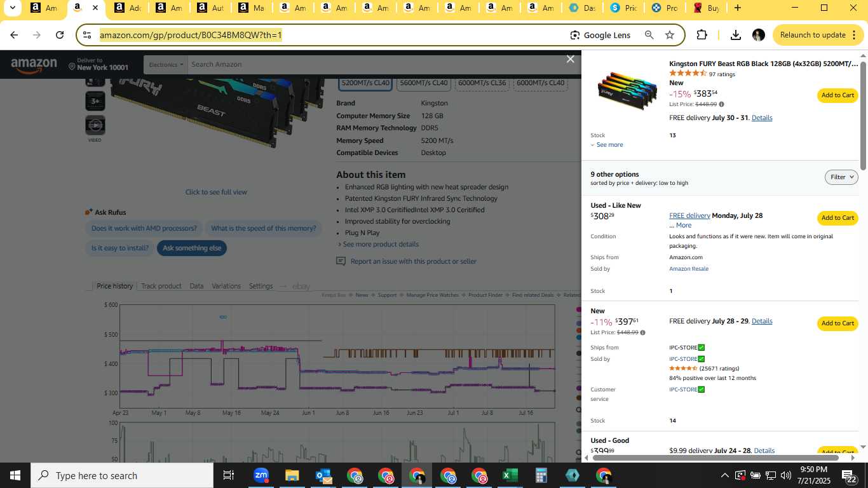Open the 97 ratings link
This screenshot has height=488, width=868.
[x=722, y=74]
